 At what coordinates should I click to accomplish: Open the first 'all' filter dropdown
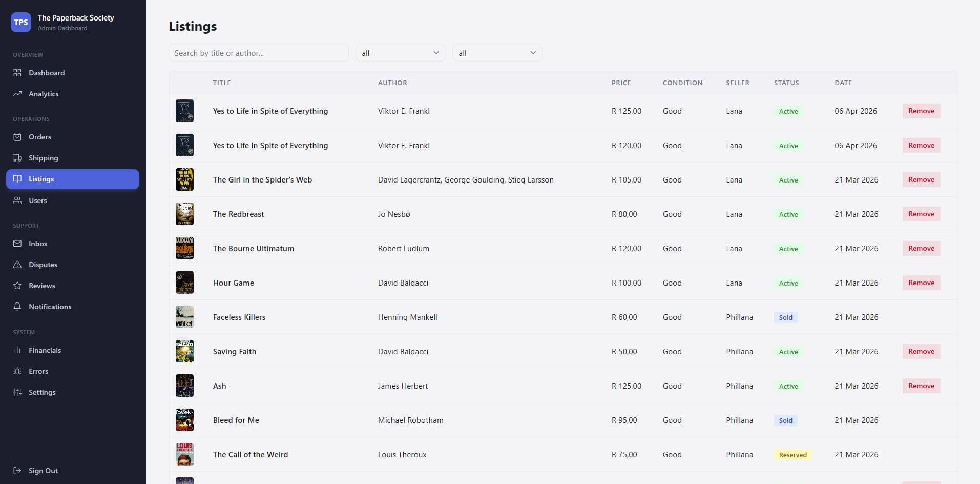click(400, 52)
